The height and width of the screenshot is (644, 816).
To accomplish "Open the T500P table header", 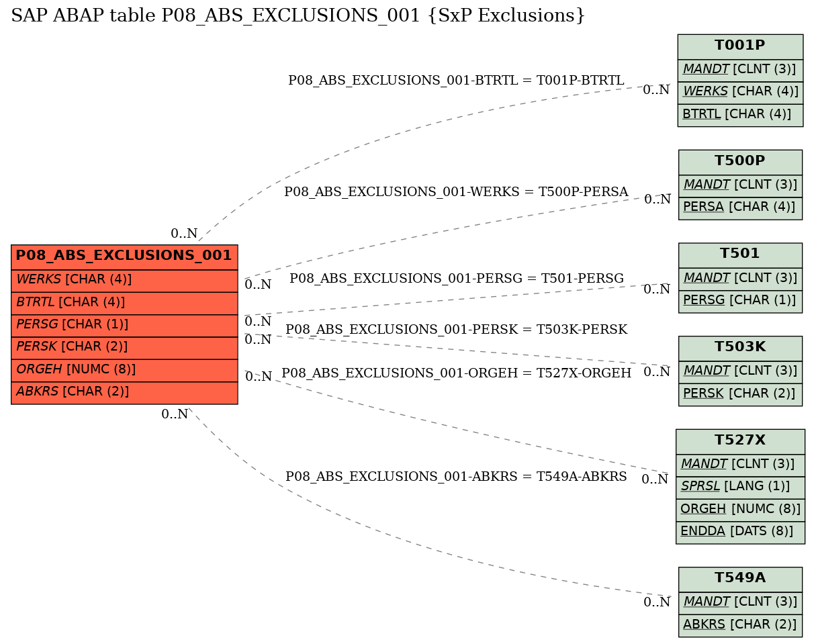I will click(740, 162).
